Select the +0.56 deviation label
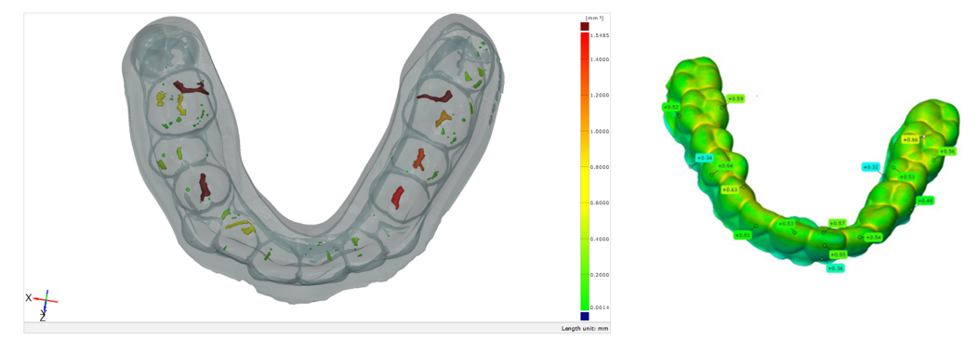Image resolution: width=980 pixels, height=351 pixels. pos(947,151)
